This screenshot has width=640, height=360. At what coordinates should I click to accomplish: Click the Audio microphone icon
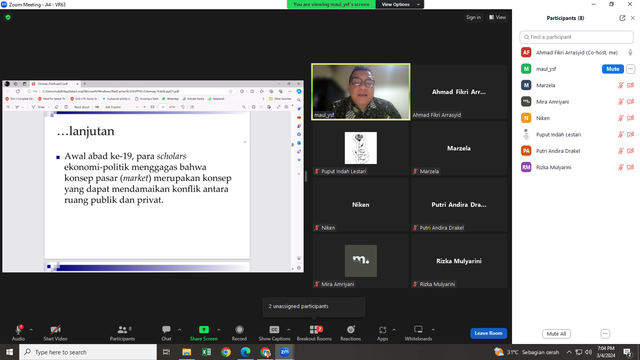click(18, 330)
